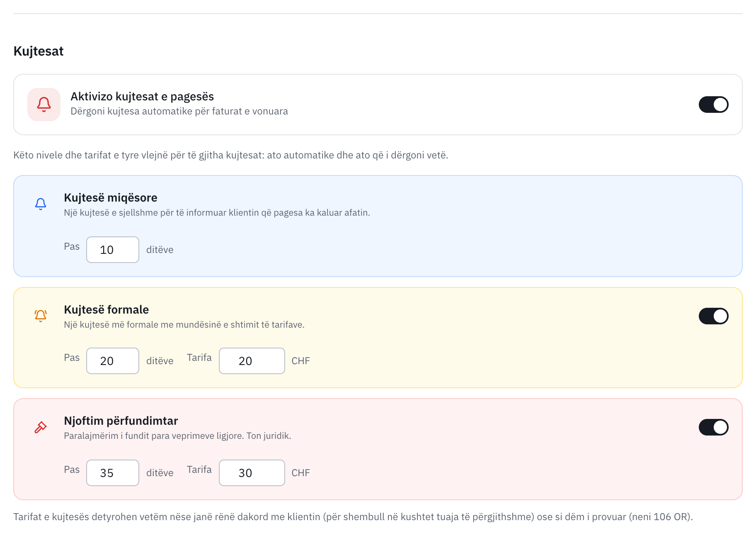Screen dimensions: 756x550
Task: Click the CHF label in Njoftim përfundimtar
Action: (x=301, y=473)
